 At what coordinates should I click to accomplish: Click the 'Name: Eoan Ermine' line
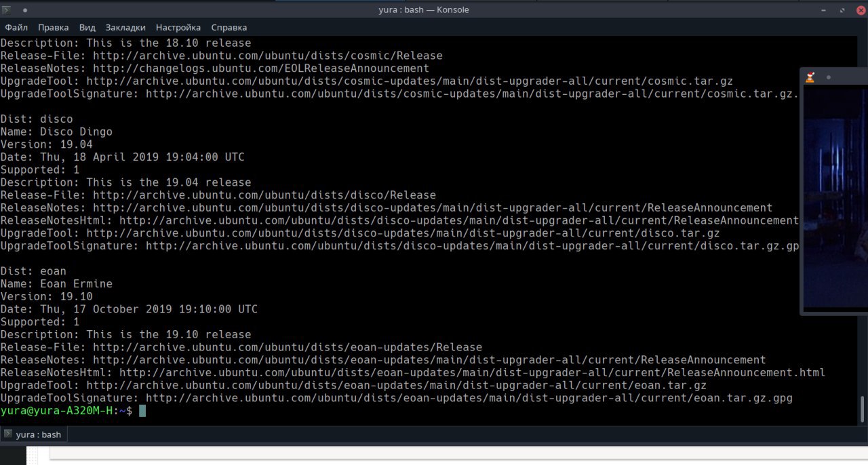click(x=56, y=283)
